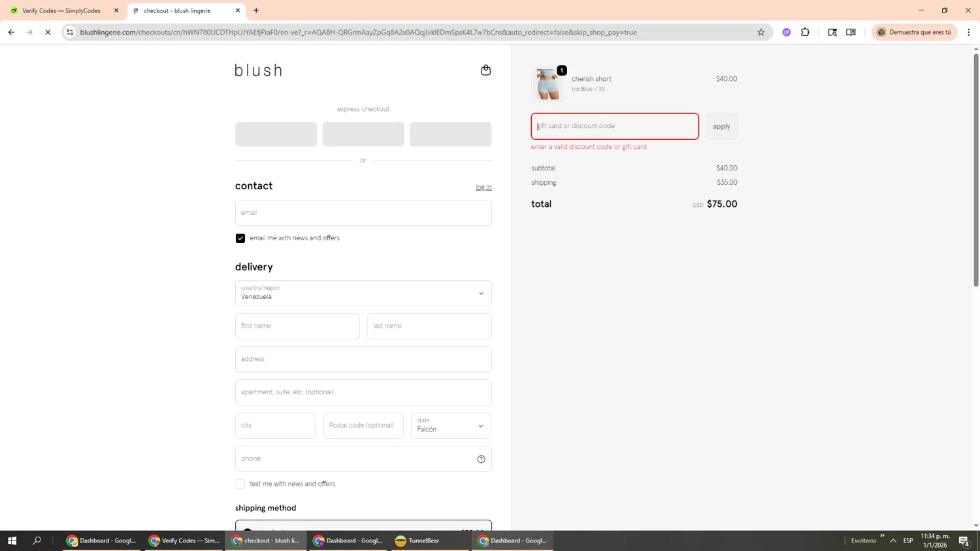Image resolution: width=980 pixels, height=551 pixels.
Task: Show hidden tray icons chevron
Action: point(893,541)
